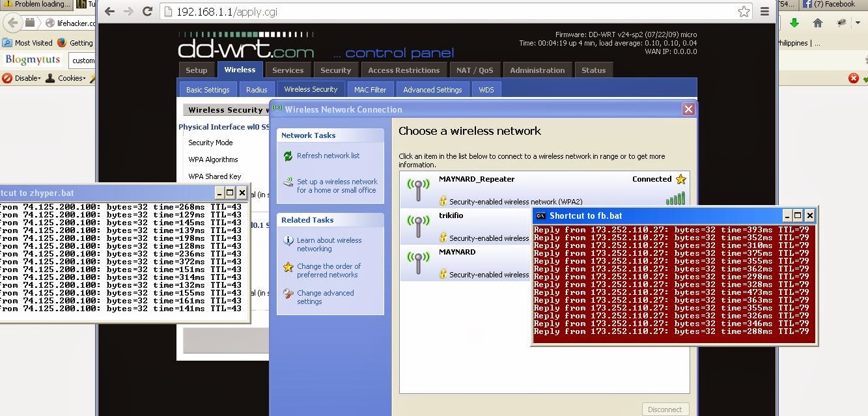
Task: Close the Wireless Network Connection dialog
Action: click(x=688, y=109)
